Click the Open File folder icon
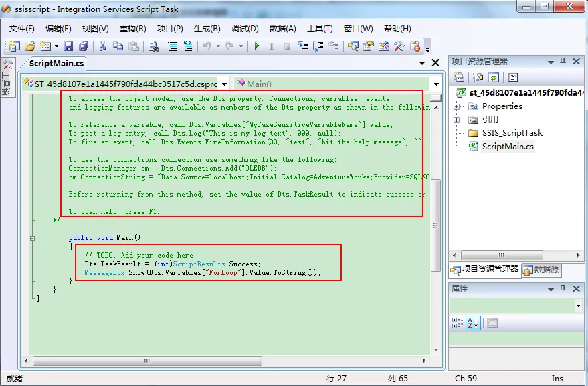Viewport: 588px width, 386px height. (29, 46)
